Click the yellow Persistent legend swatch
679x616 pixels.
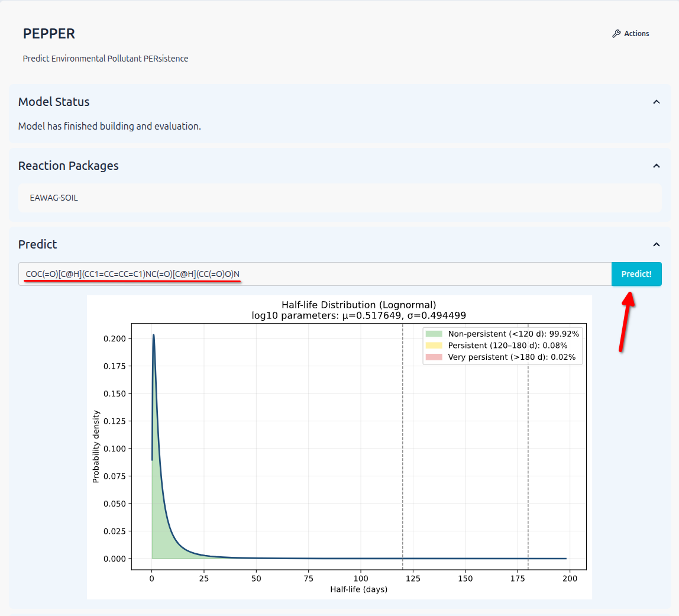(x=434, y=345)
